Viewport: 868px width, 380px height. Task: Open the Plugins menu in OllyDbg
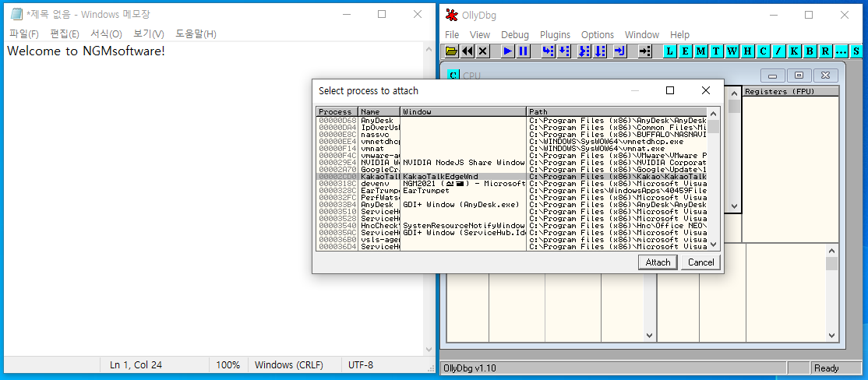tap(555, 35)
